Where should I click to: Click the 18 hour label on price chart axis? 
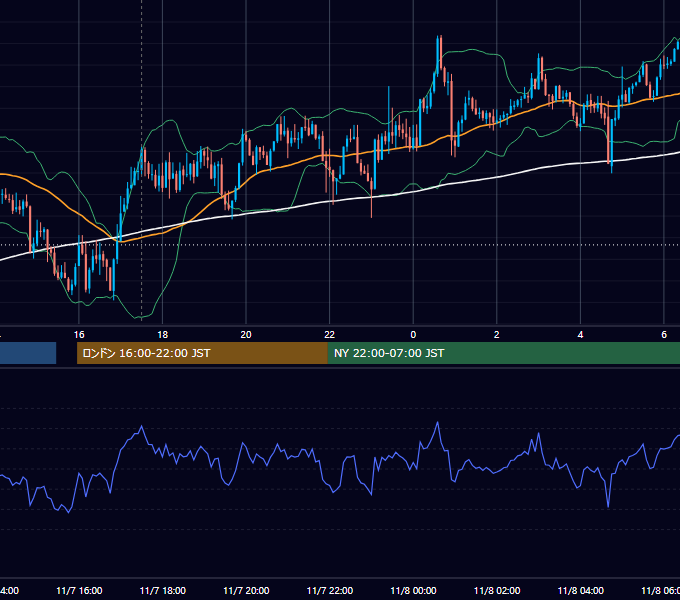(162, 335)
